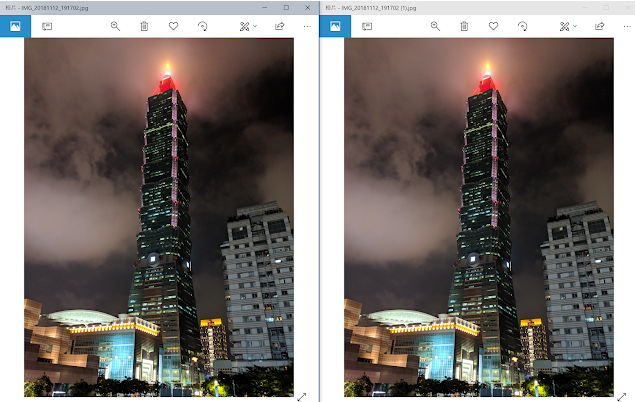Toggle favorite heart on right photo
The height and width of the screenshot is (402, 635).
pyautogui.click(x=493, y=26)
